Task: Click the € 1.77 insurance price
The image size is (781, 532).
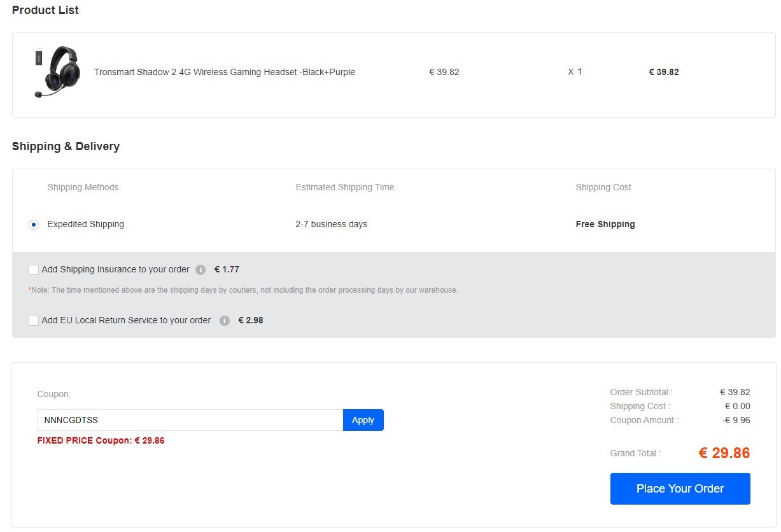Action: [x=227, y=269]
